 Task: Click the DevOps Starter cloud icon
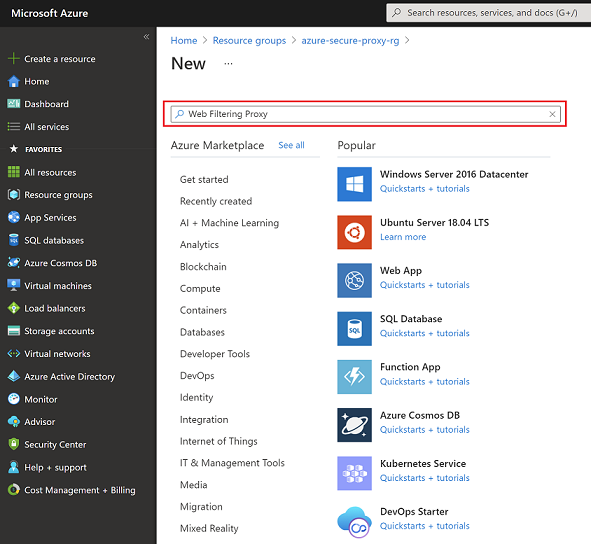[x=354, y=521]
